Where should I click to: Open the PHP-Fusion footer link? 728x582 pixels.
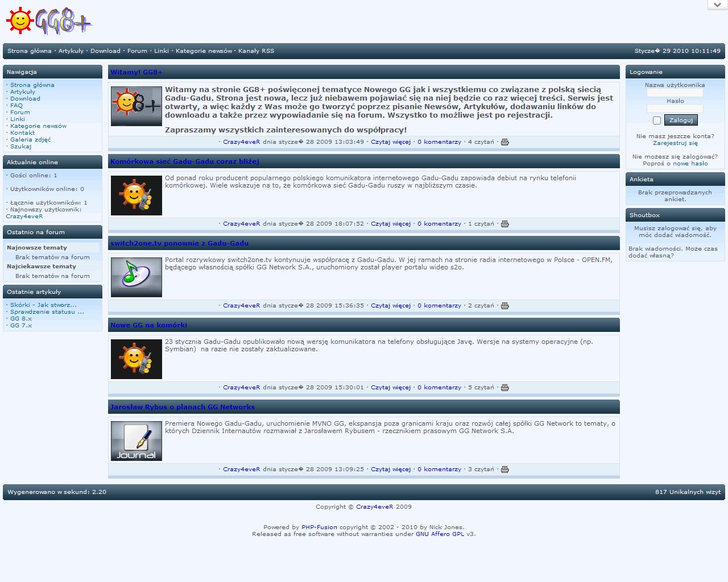tap(319, 527)
